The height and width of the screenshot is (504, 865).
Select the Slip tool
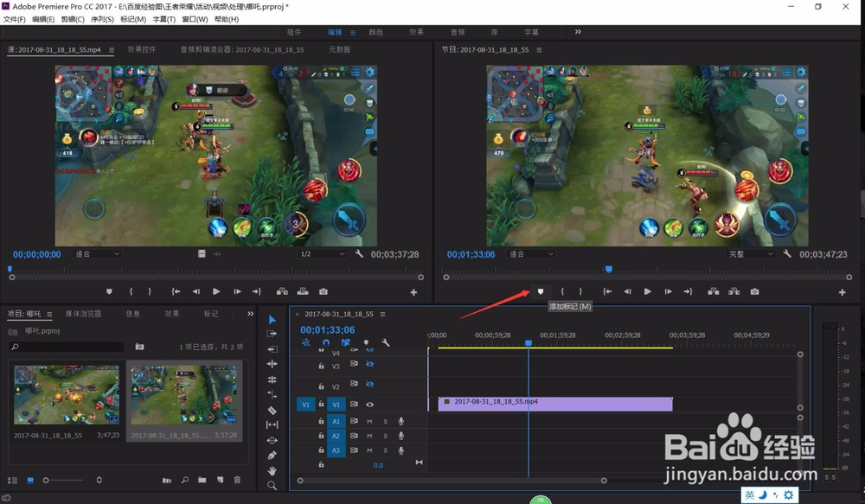click(x=272, y=424)
